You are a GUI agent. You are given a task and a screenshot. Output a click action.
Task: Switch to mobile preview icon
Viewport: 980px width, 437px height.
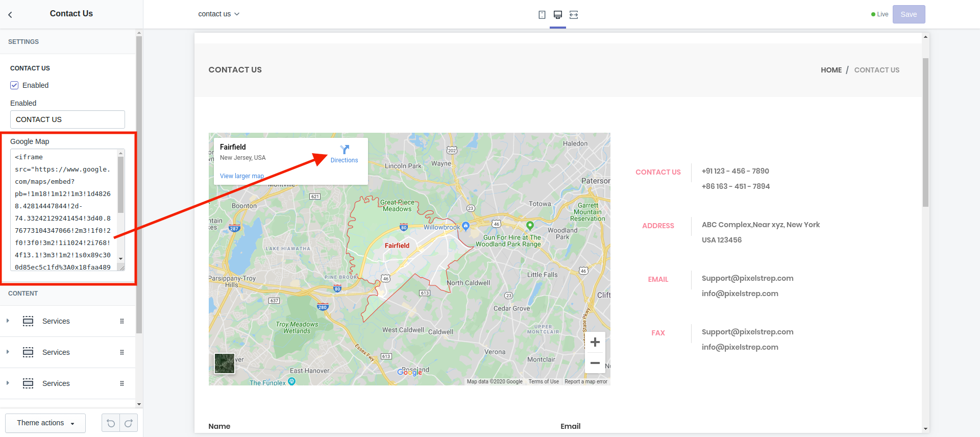(x=542, y=15)
